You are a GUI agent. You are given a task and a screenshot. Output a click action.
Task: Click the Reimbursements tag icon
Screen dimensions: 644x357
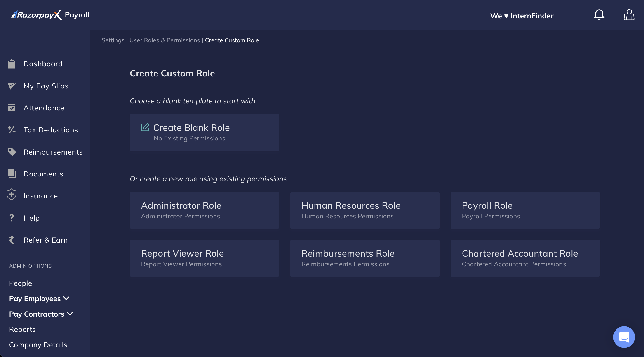tap(12, 152)
